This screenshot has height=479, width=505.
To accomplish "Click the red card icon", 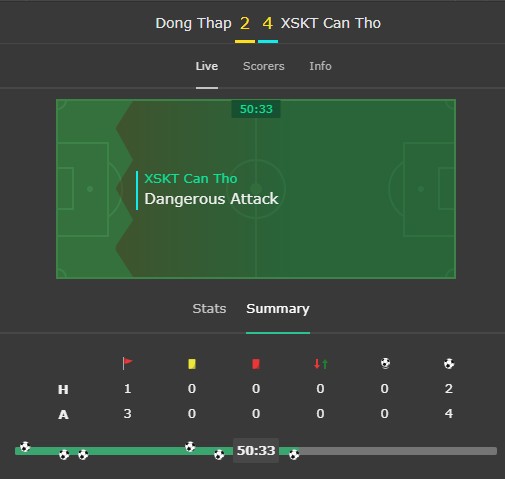I will [256, 364].
